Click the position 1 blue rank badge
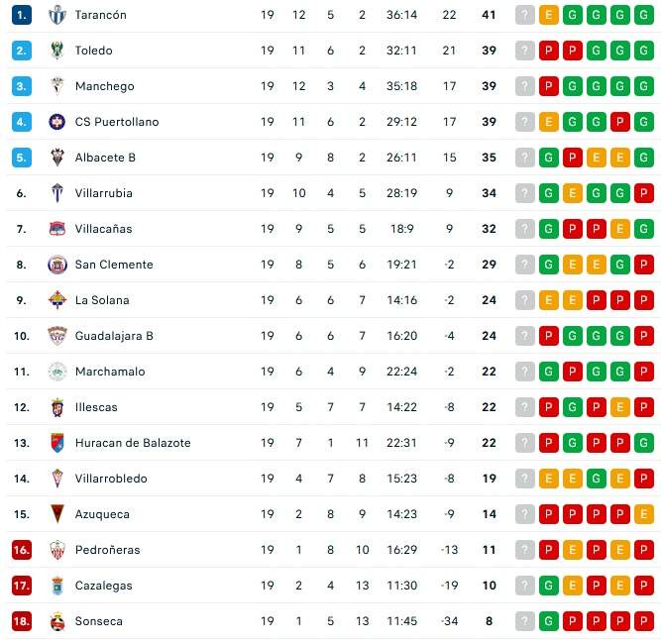This screenshot has height=644, width=661. click(x=22, y=15)
